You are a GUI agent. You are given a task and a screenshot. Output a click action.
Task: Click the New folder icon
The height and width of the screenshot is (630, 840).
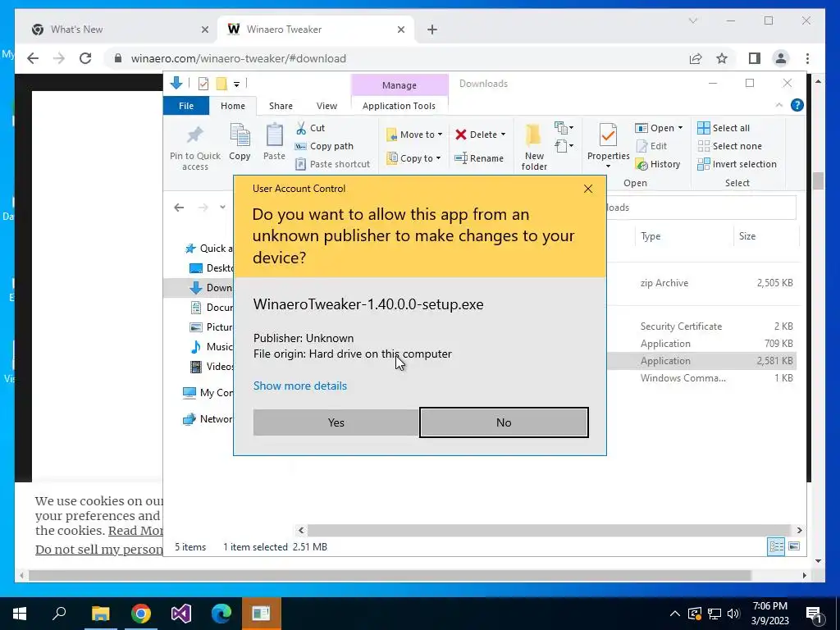[x=533, y=135]
